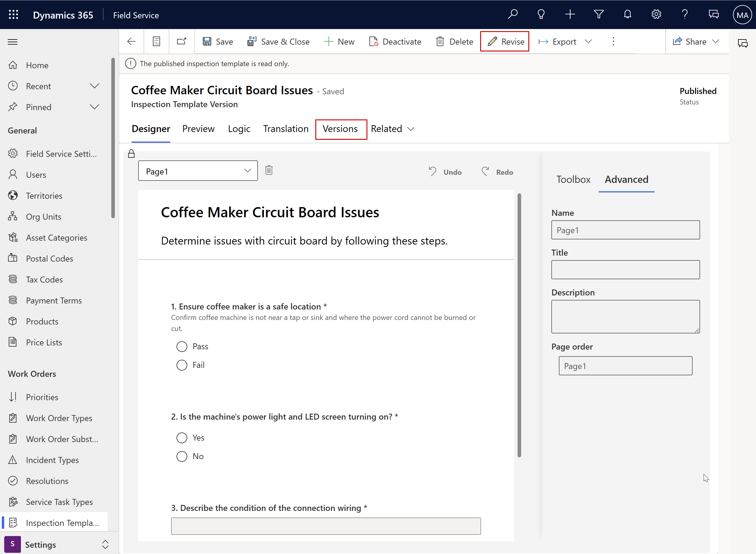Viewport: 756px width, 554px height.
Task: Select Fail radio button for question 1
Action: tap(182, 365)
